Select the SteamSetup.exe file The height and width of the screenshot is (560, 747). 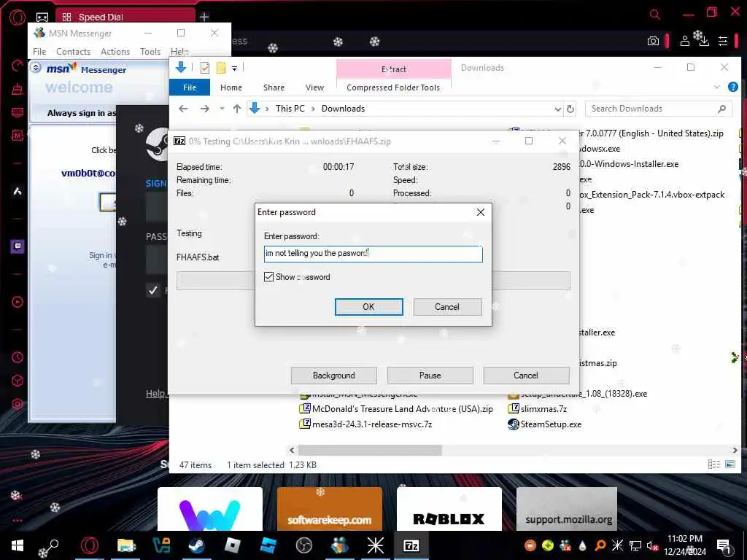(x=544, y=424)
